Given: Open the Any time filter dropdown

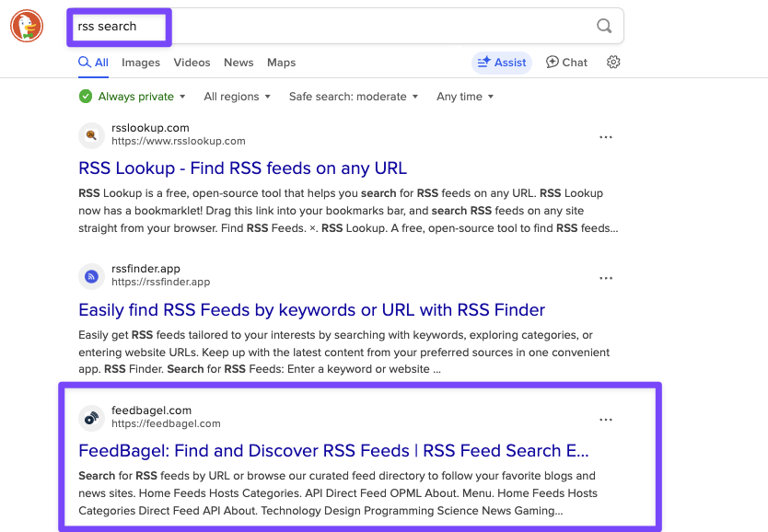Looking at the screenshot, I should pos(465,97).
